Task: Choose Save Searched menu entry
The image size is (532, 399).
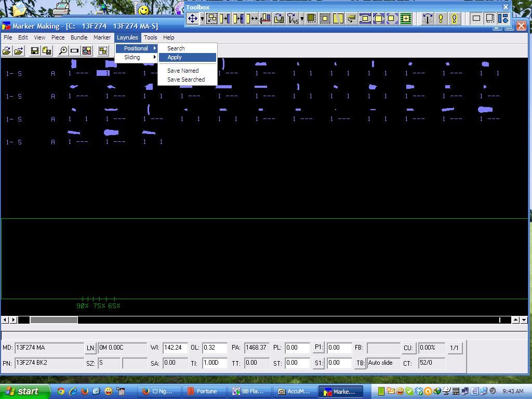Action: 187,79
